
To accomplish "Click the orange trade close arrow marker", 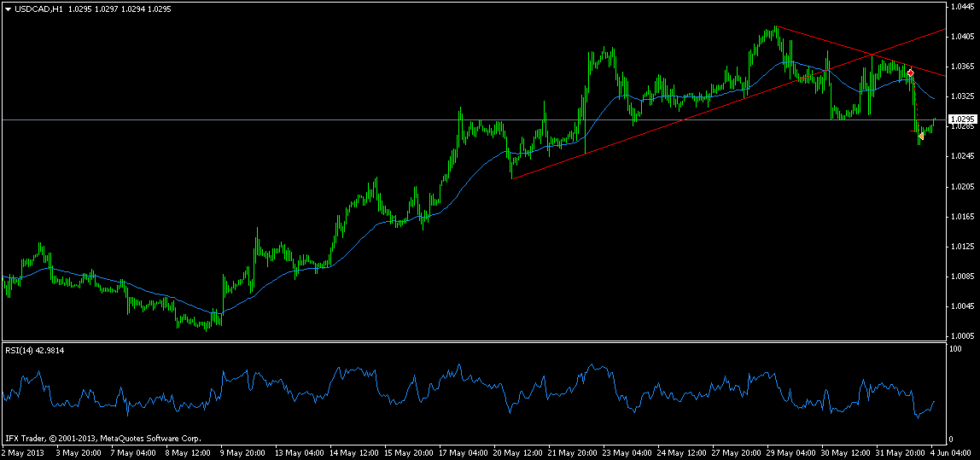I will pyautogui.click(x=921, y=136).
